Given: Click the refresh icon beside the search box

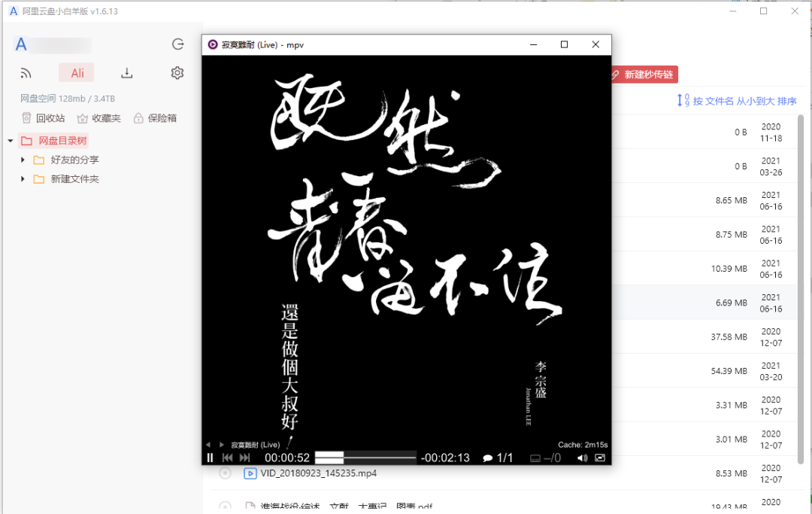Looking at the screenshot, I should point(177,44).
